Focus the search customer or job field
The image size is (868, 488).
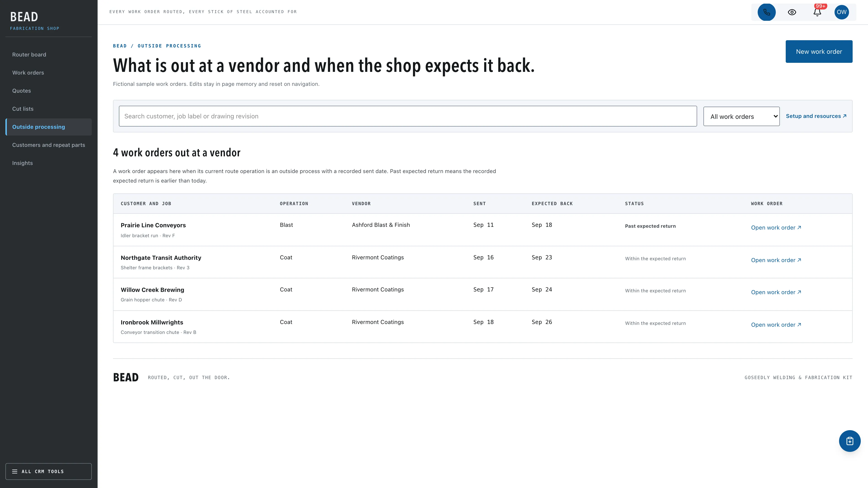coord(408,116)
